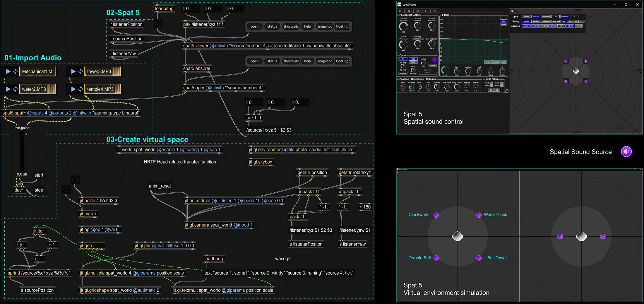Toggle omni filter view
This screenshot has height=304, width=644.
[x=503, y=25]
